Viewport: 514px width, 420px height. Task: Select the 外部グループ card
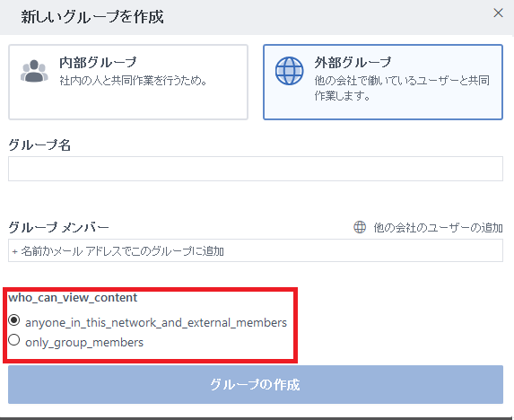(383, 83)
